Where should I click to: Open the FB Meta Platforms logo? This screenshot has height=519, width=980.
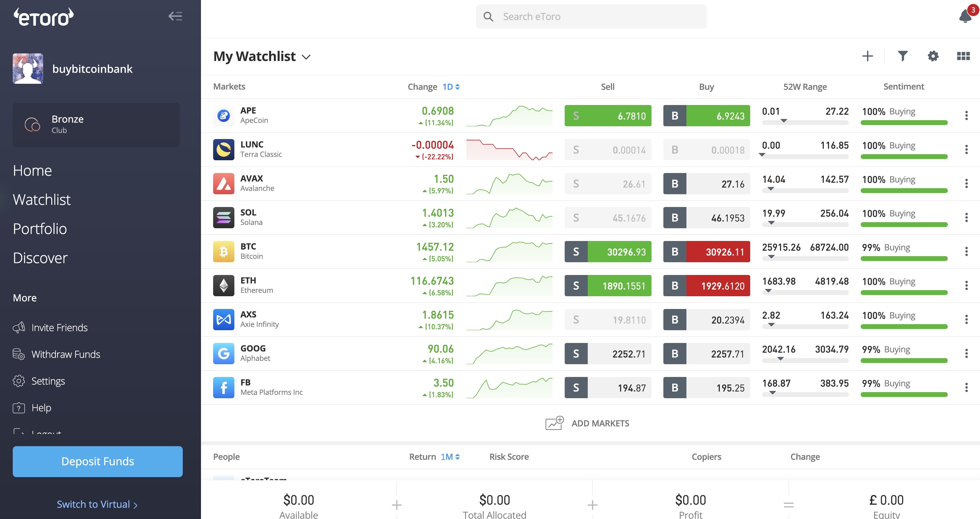click(224, 388)
